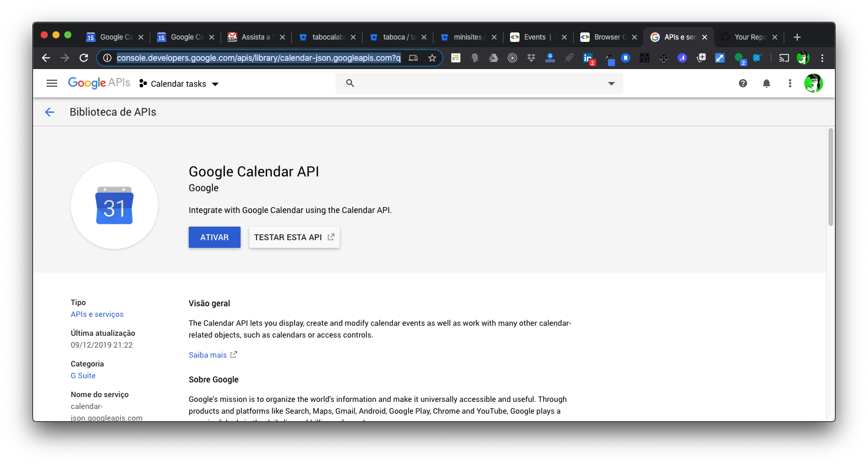The height and width of the screenshot is (465, 868).
Task: Expand the search bar dropdown arrow
Action: click(611, 84)
